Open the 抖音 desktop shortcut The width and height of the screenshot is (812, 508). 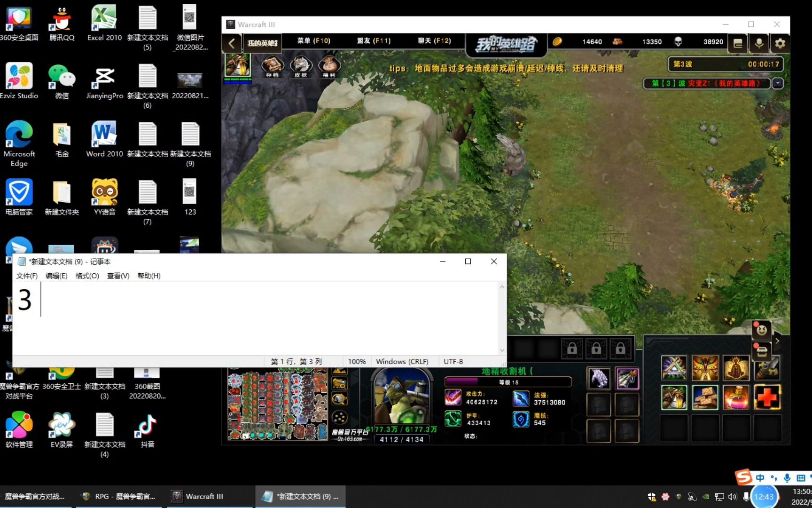point(147,430)
